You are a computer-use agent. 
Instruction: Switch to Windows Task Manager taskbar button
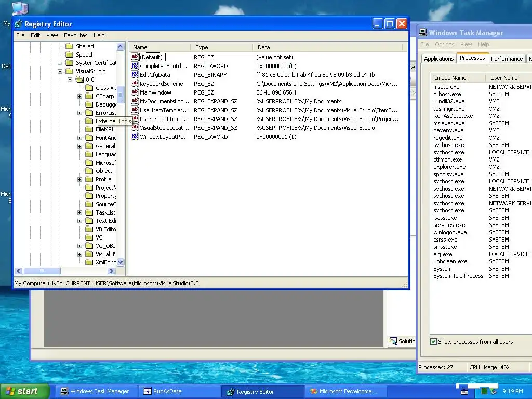(96, 391)
